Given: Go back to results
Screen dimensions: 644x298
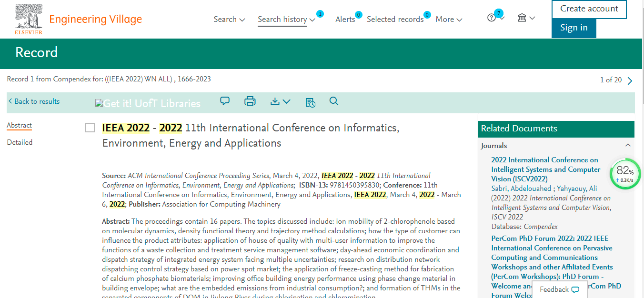Looking at the screenshot, I should (33, 101).
